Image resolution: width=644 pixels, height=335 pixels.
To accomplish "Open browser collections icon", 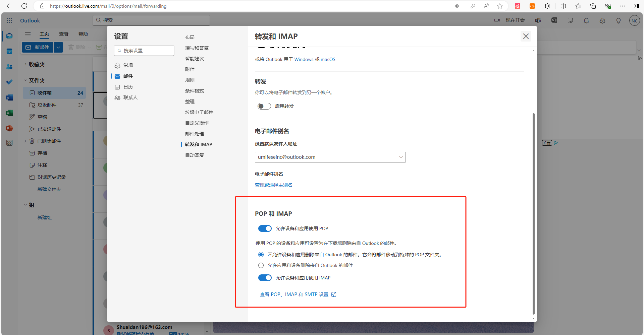I will click(x=593, y=6).
